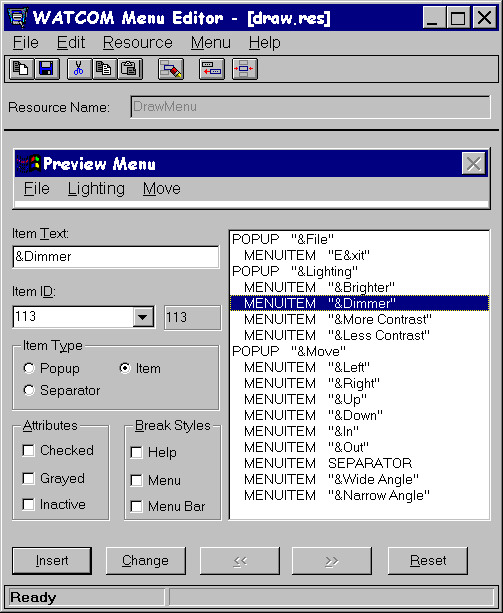The width and height of the screenshot is (503, 613).
Task: Click the first toolbar icon with two pages
Action: tap(21, 69)
